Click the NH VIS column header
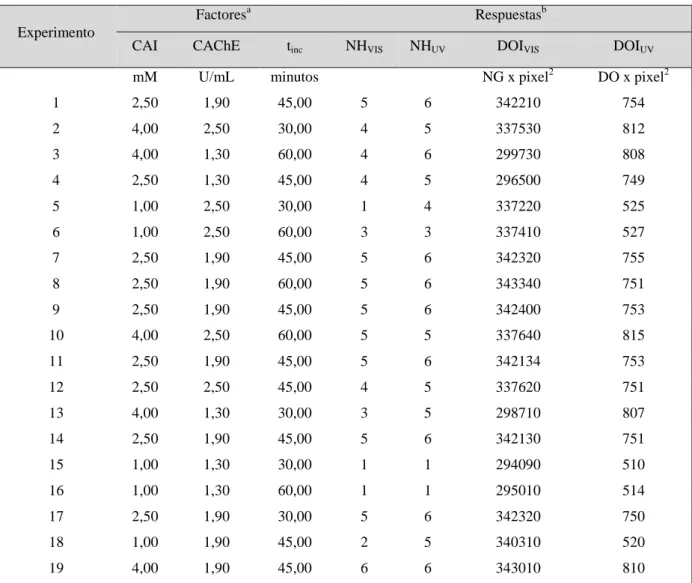The width and height of the screenshot is (692, 583). [x=364, y=46]
